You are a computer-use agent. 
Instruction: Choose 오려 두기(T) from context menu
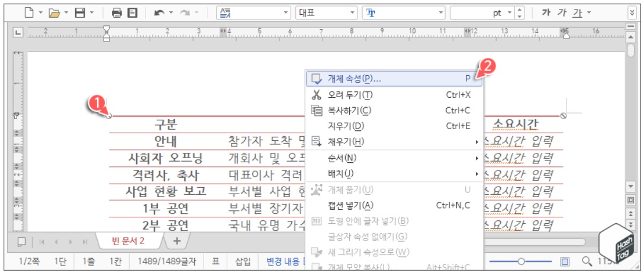[x=394, y=95]
